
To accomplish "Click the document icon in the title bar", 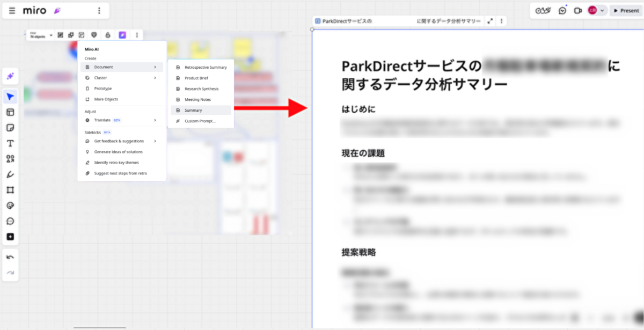I will point(318,21).
